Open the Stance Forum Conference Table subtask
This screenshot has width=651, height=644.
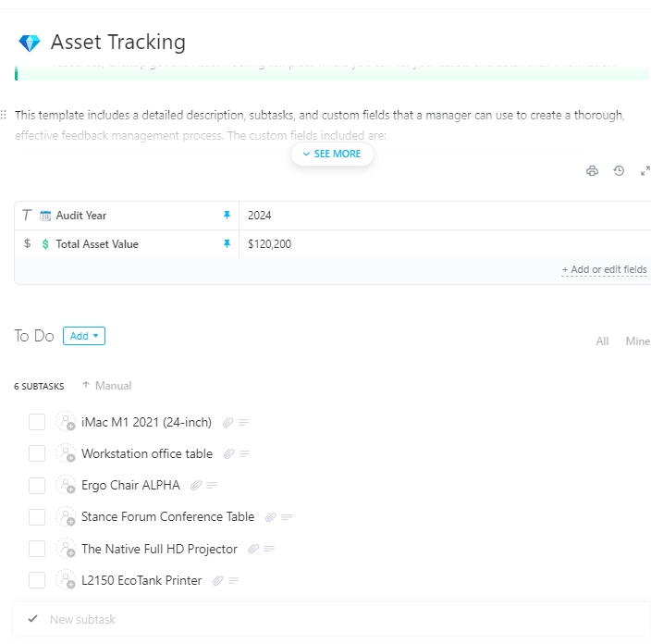167,517
